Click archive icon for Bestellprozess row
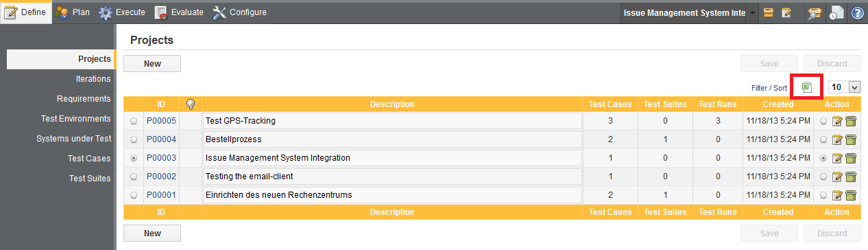This screenshot has height=250, width=868. coord(850,139)
